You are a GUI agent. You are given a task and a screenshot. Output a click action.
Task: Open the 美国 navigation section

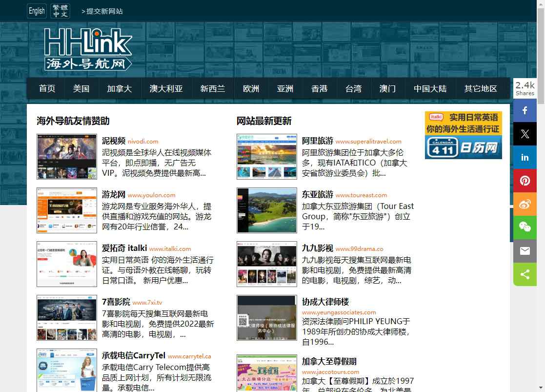[x=81, y=89]
